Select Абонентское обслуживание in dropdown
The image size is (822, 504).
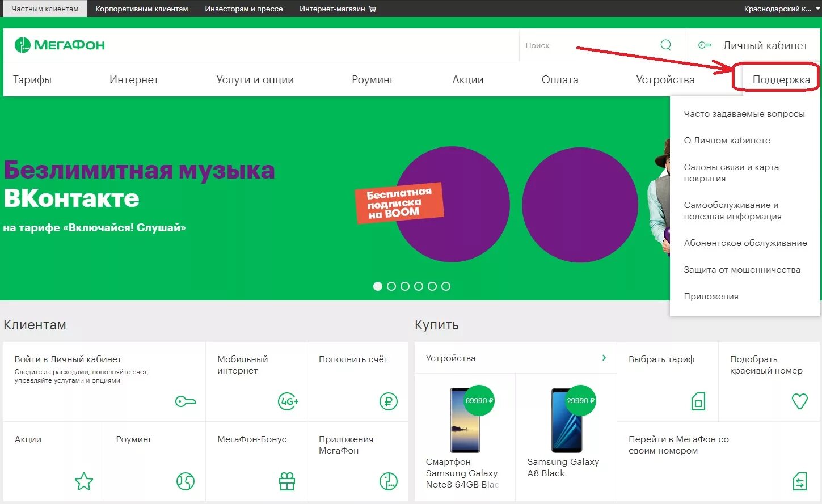coord(745,243)
